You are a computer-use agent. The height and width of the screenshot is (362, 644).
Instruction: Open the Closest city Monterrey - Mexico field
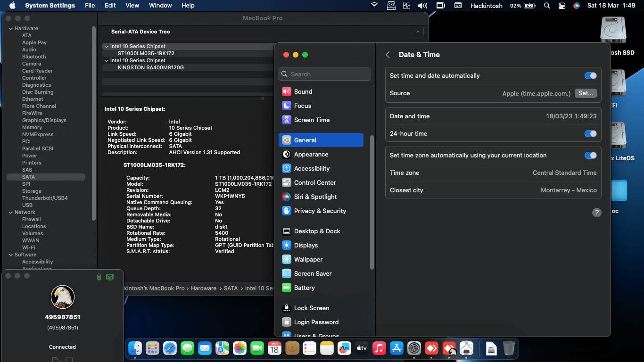[569, 190]
